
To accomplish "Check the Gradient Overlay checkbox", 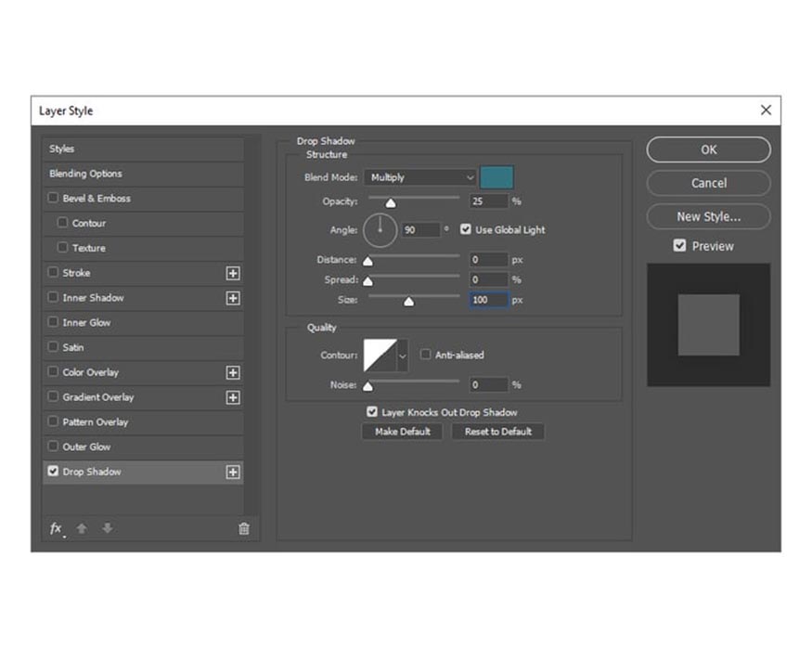I will (x=53, y=396).
